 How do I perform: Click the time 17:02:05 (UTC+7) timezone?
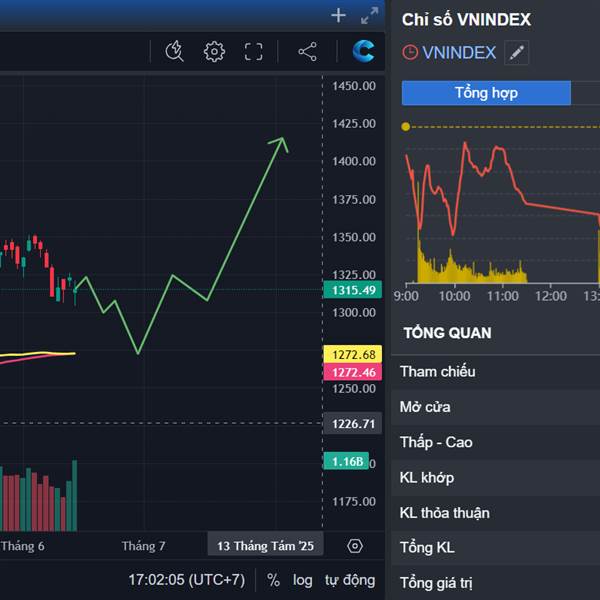pyautogui.click(x=187, y=580)
